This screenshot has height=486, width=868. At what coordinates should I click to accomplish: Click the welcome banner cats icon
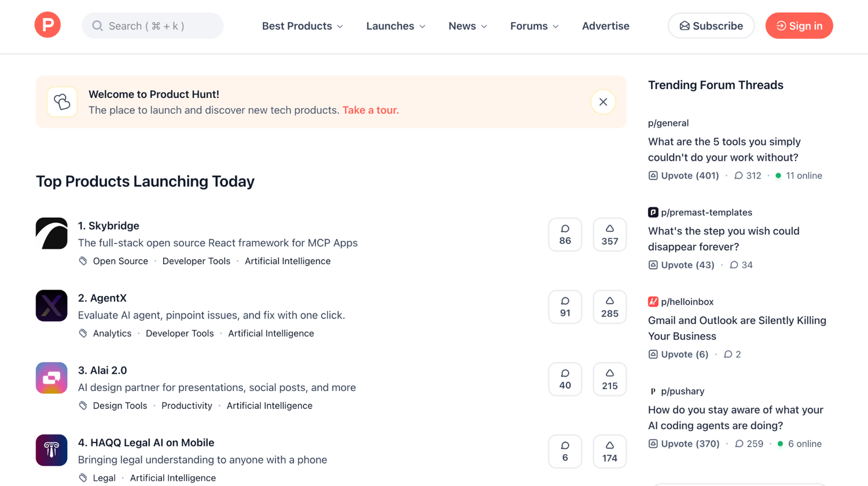[x=62, y=102]
